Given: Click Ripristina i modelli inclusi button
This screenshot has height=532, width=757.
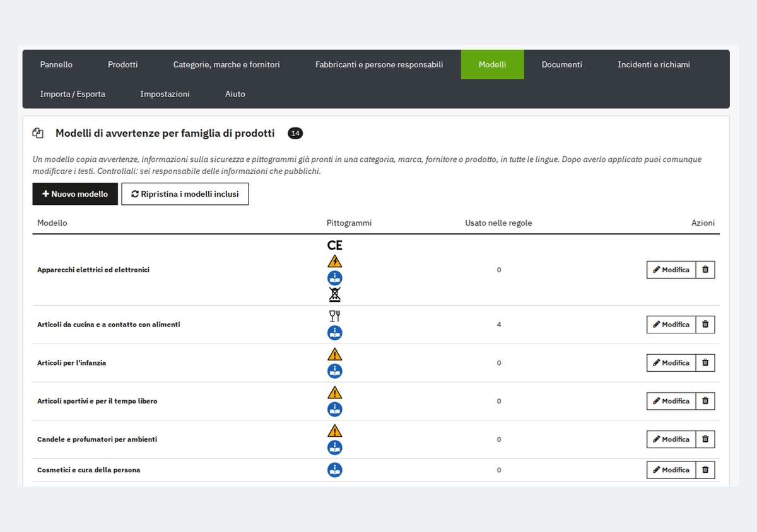Looking at the screenshot, I should [x=185, y=194].
